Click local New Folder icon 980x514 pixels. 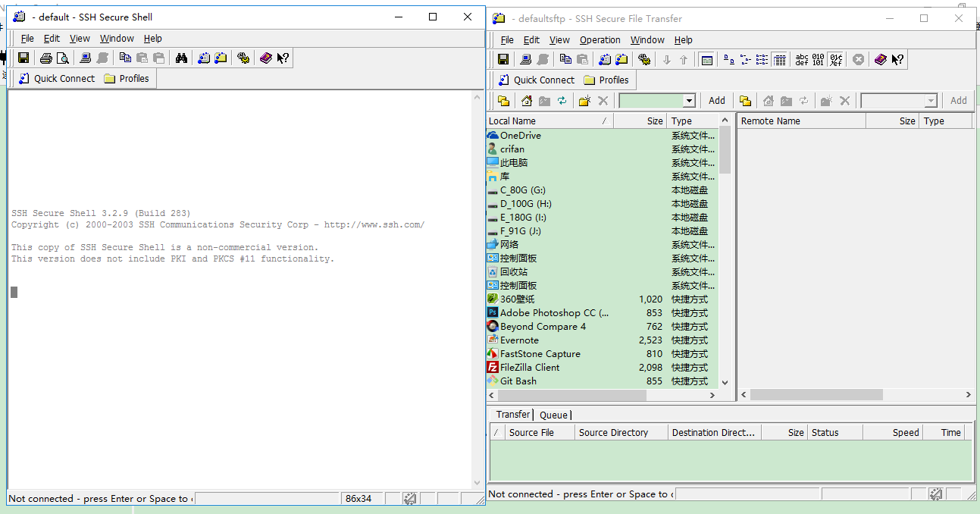(x=584, y=100)
